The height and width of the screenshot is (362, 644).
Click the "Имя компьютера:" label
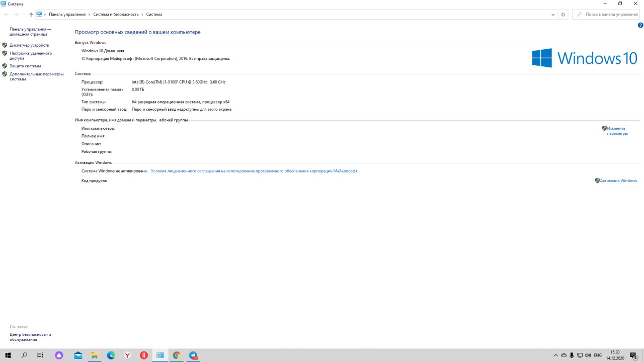pyautogui.click(x=98, y=128)
